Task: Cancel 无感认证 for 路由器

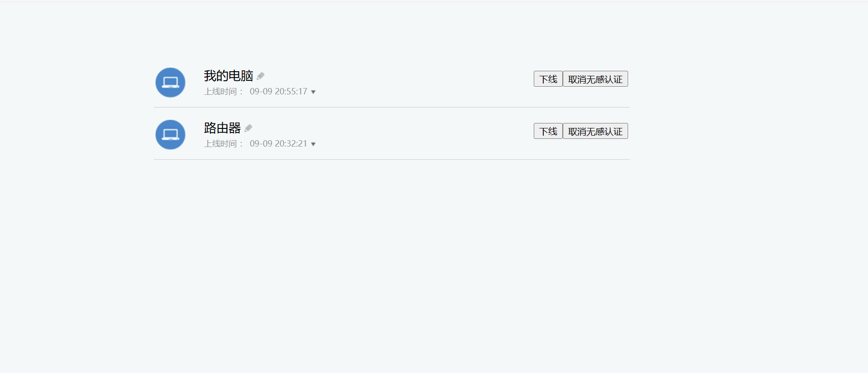Action: (x=595, y=131)
